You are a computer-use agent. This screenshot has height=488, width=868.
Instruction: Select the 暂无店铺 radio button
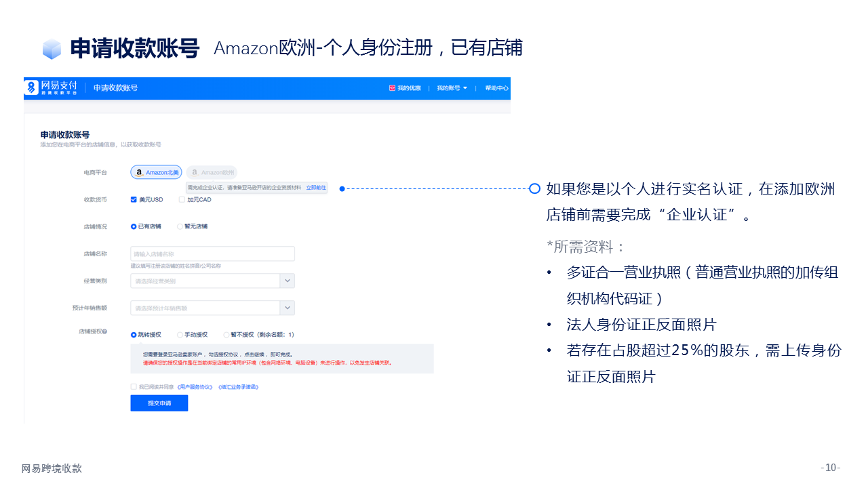click(180, 226)
